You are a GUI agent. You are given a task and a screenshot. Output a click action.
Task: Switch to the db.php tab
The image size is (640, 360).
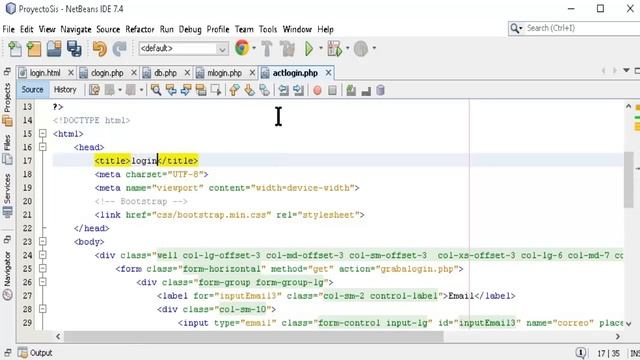point(165,73)
